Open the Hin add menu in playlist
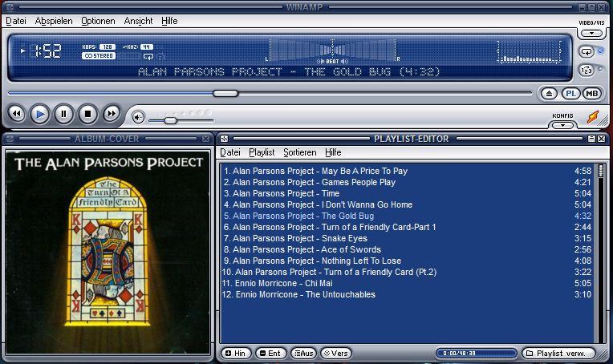 pyautogui.click(x=236, y=353)
